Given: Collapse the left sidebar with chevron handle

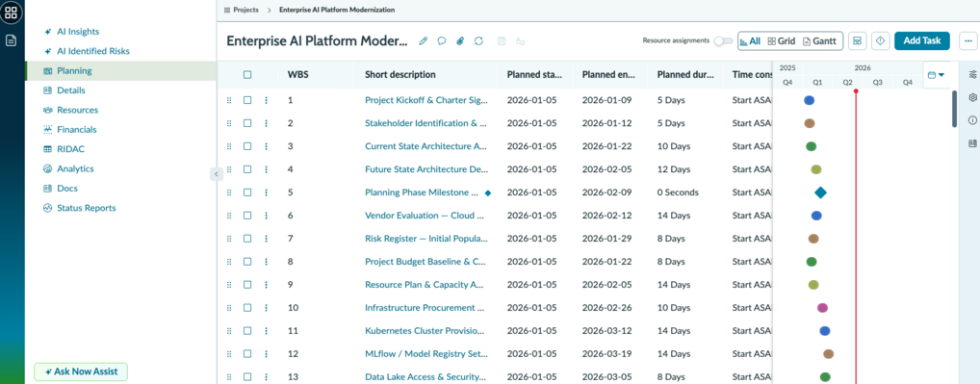Looking at the screenshot, I should pos(215,174).
